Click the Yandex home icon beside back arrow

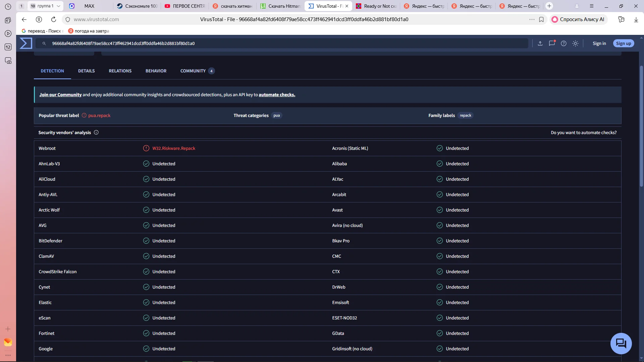point(39,19)
